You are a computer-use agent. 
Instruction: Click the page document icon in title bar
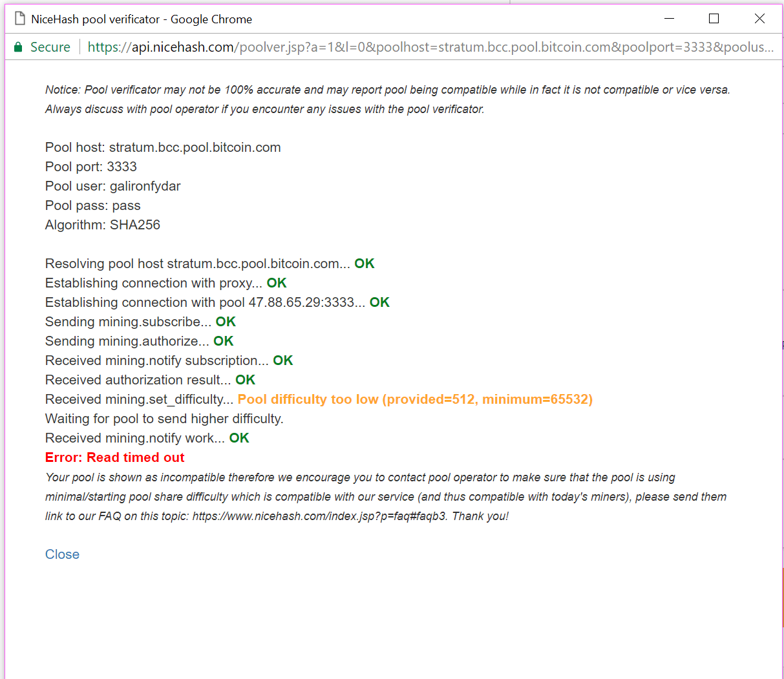[19, 19]
